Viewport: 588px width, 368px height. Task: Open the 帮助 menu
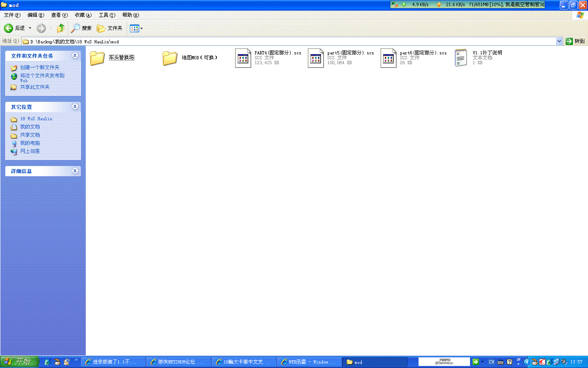click(130, 15)
